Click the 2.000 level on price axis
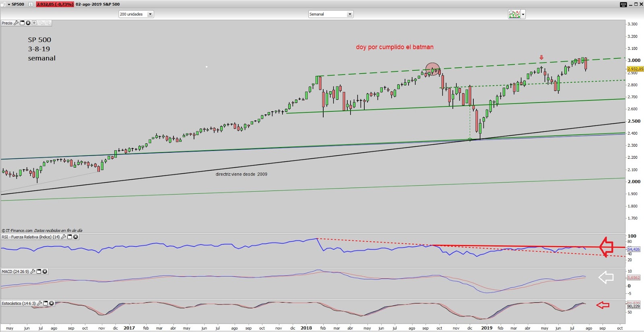Image resolution: width=644 pixels, height=332 pixels. (x=634, y=182)
